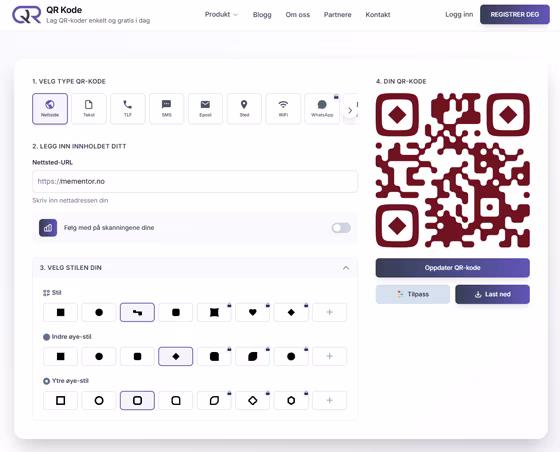Select the locked WhatsApp QR type
This screenshot has width=560, height=452.
coord(322,109)
